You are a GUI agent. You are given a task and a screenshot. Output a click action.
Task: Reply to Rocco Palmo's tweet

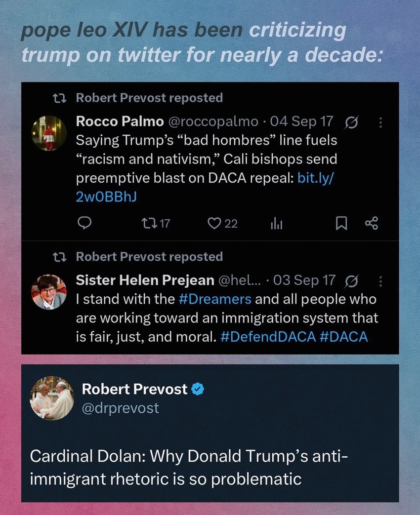(86, 224)
